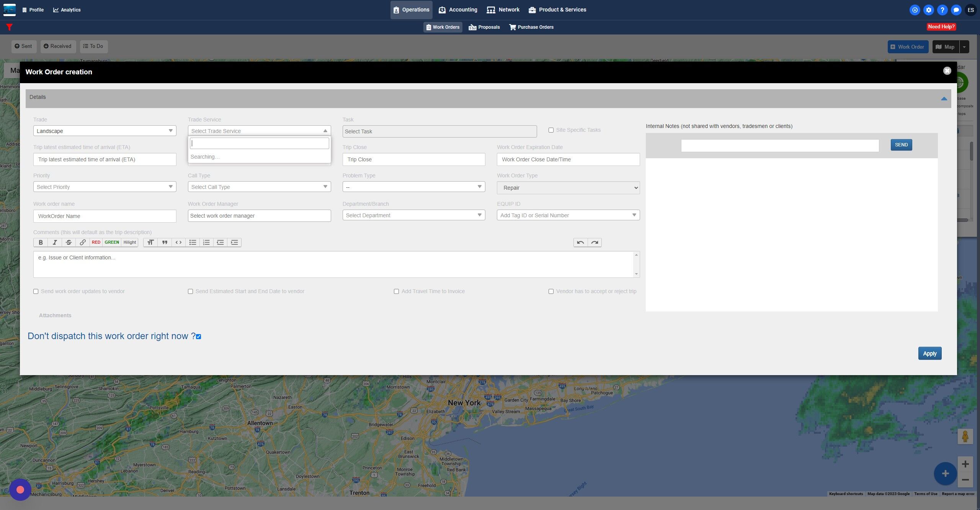Insert a bulleted list in comments
Image resolution: width=980 pixels, height=510 pixels.
click(193, 242)
